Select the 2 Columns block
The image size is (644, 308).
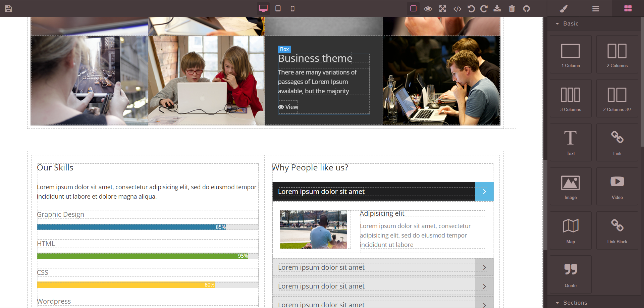(617, 54)
